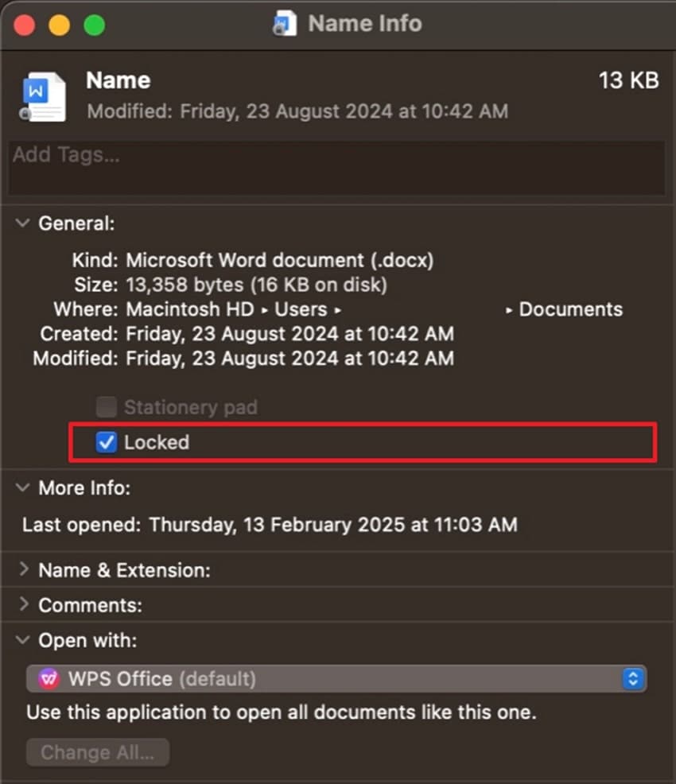The image size is (676, 784).
Task: Click the file name Name in header
Action: (x=118, y=80)
